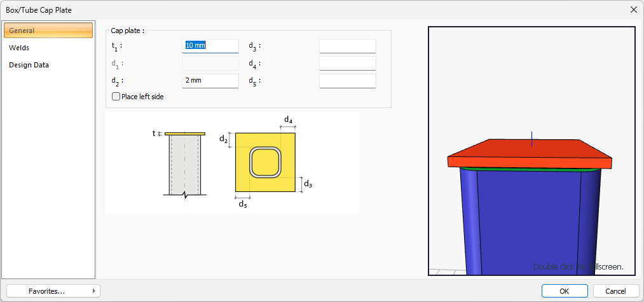Confirm the dialog with OK

point(564,291)
